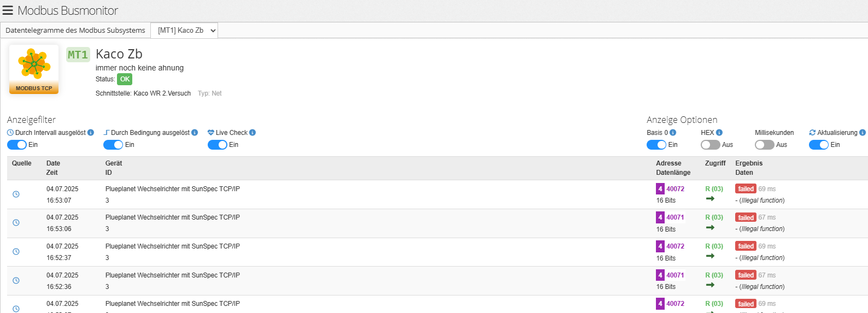Click info icon next to Durch Bedingung ausgelöst
This screenshot has height=313, width=868.
[x=195, y=133]
